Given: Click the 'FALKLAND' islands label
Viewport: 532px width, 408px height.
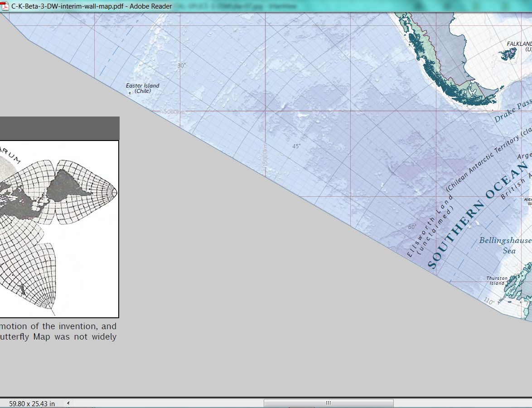Looking at the screenshot, I should pyautogui.click(x=519, y=44).
